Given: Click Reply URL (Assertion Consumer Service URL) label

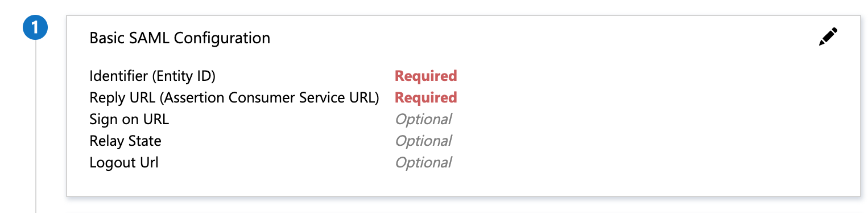Looking at the screenshot, I should coord(234,97).
